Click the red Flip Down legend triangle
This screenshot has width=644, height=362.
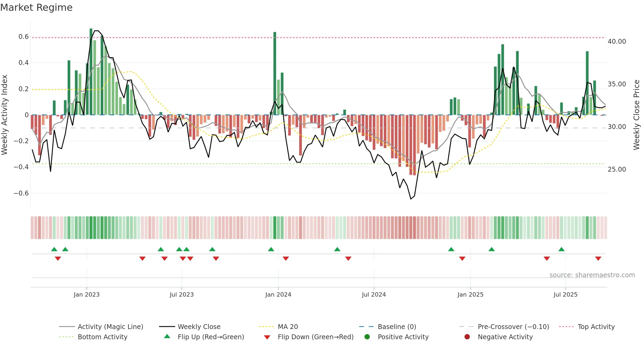pos(267,337)
